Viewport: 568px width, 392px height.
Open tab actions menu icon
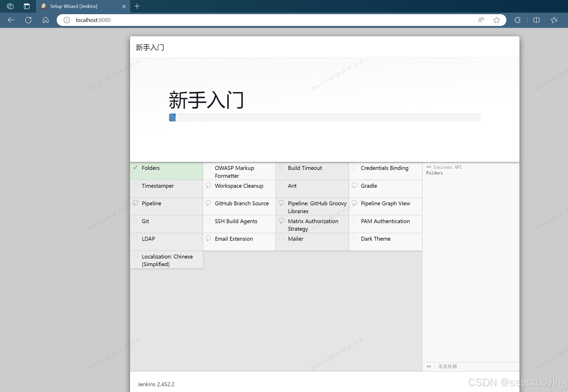point(27,6)
